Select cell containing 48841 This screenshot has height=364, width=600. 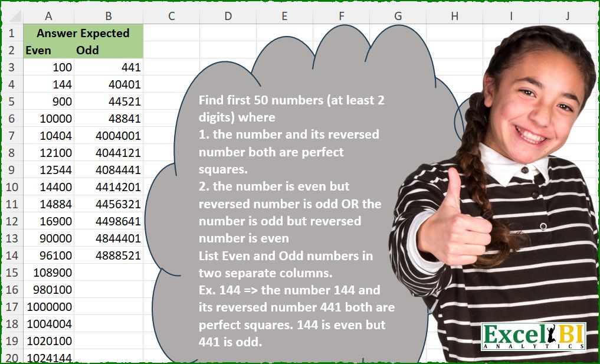tap(109, 118)
